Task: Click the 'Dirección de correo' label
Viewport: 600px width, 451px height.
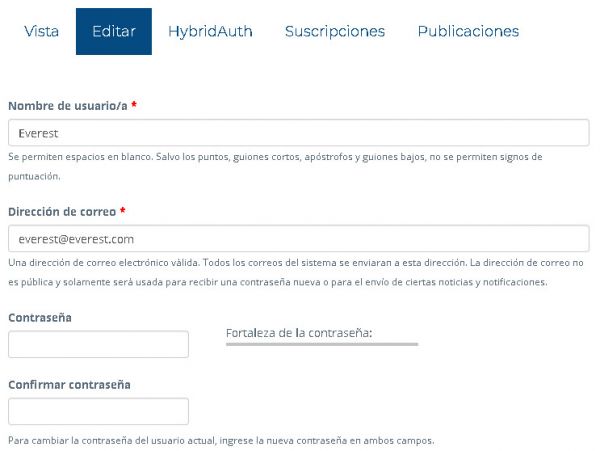Action: [x=62, y=212]
